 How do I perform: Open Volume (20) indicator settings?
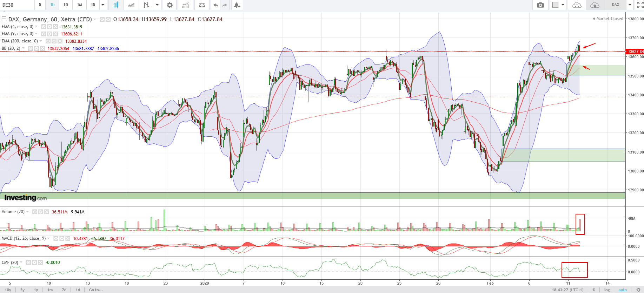click(41, 212)
